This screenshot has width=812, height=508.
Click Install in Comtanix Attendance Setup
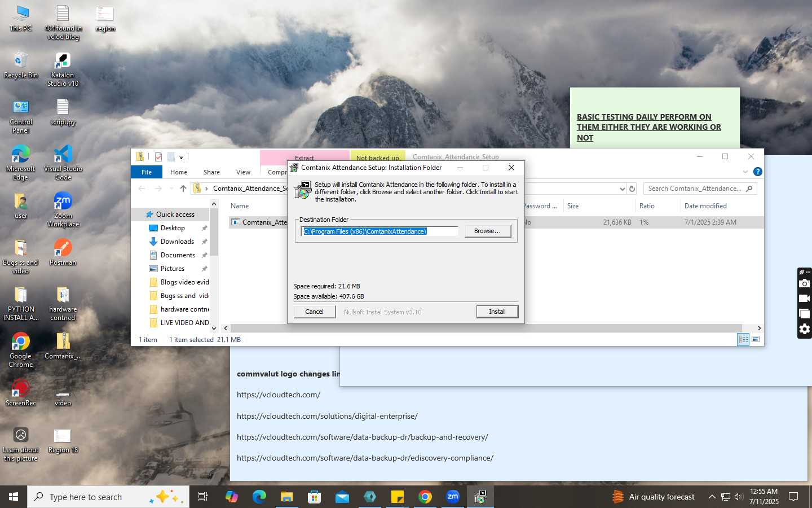click(x=497, y=312)
